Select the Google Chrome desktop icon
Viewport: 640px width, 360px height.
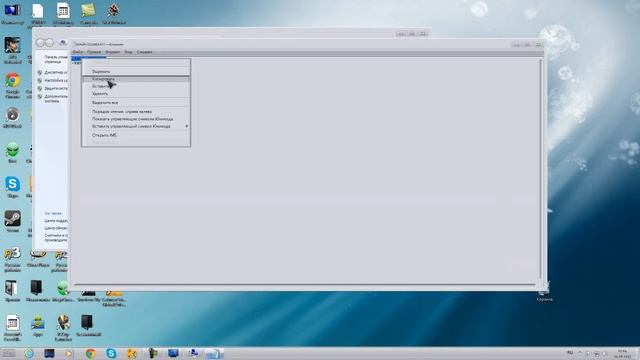pos(13,85)
